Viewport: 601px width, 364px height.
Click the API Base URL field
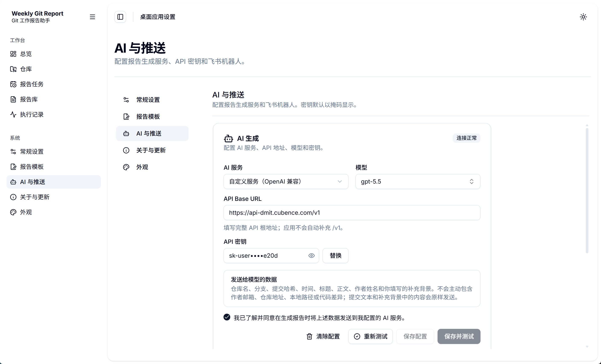352,213
